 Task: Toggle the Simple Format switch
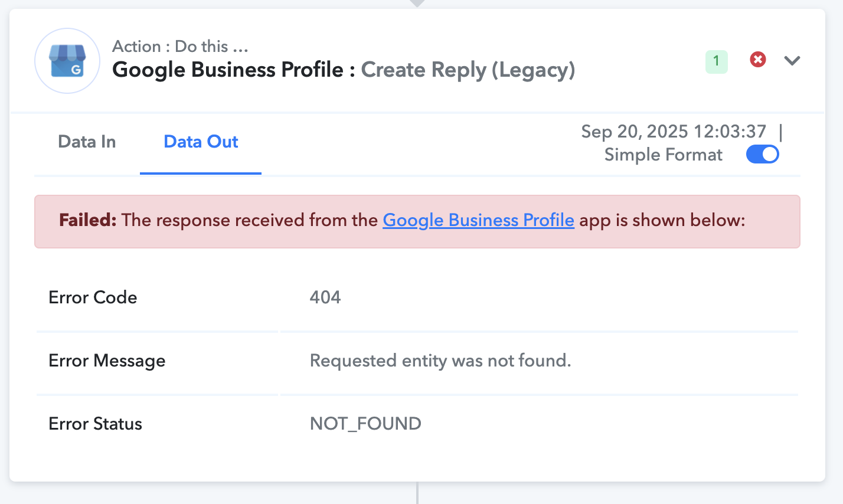763,155
